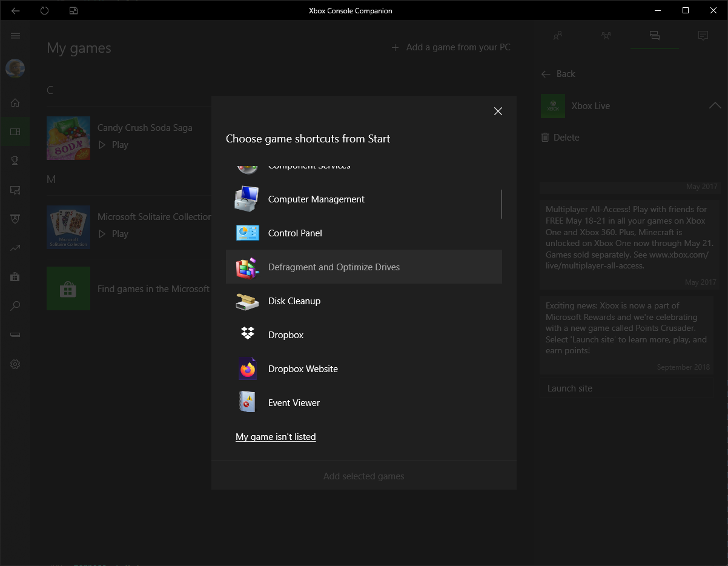Click the compact view icon in title bar

pyautogui.click(x=74, y=10)
